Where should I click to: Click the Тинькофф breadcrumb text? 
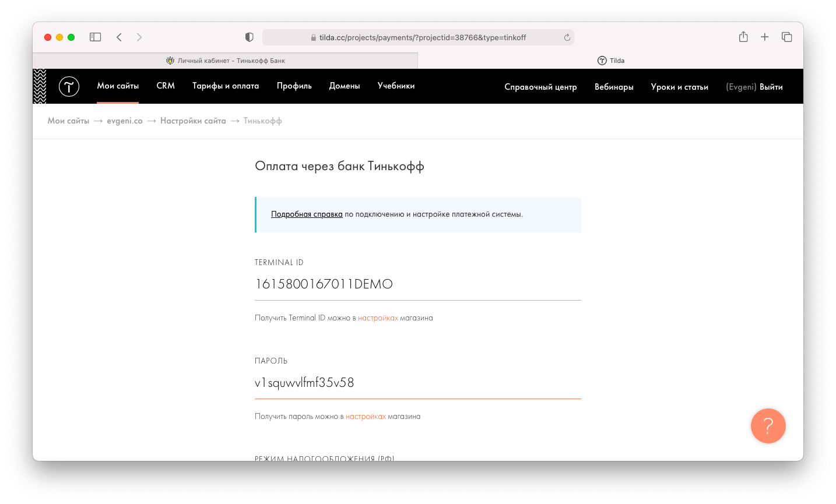[x=262, y=121]
